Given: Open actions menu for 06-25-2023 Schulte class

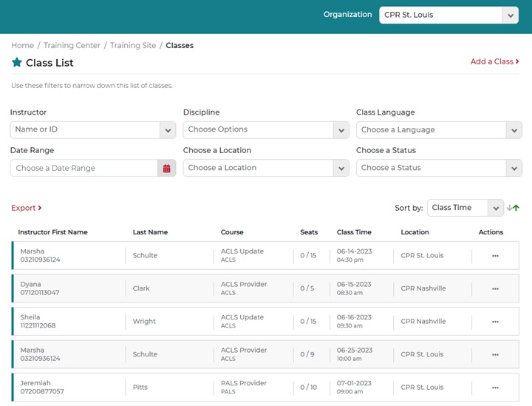Looking at the screenshot, I should 495,354.
